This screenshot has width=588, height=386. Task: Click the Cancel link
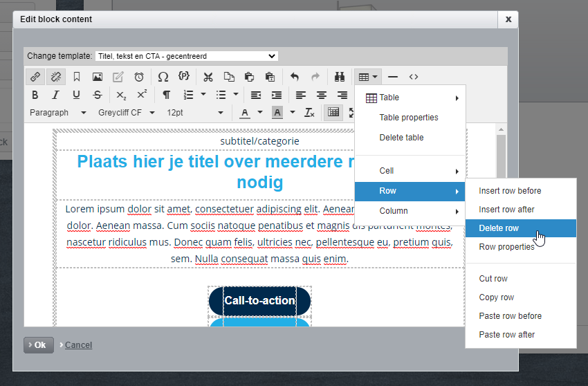point(78,345)
